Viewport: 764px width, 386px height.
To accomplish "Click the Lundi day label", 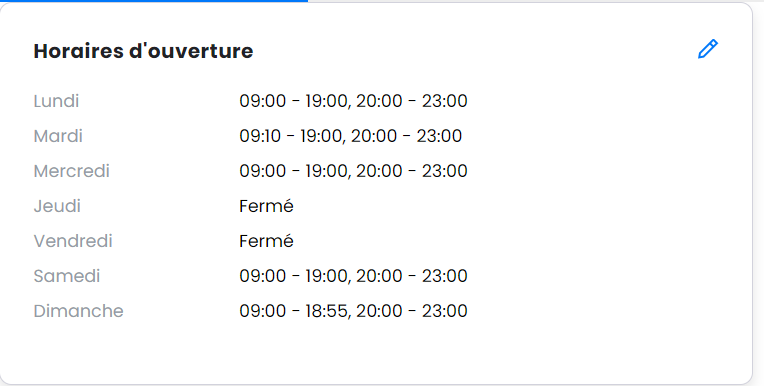I will [56, 101].
